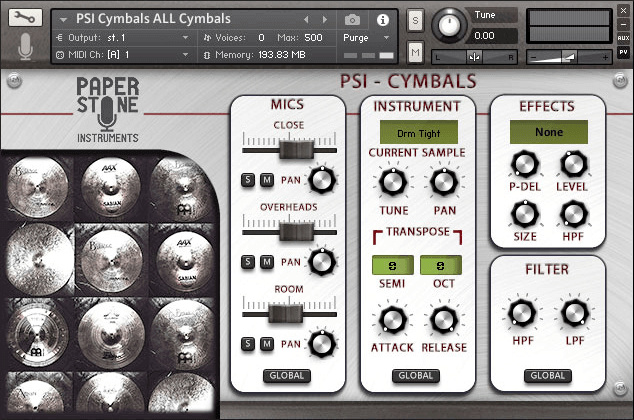Click the ROOM mic volume fader
634x420 pixels.
point(286,314)
